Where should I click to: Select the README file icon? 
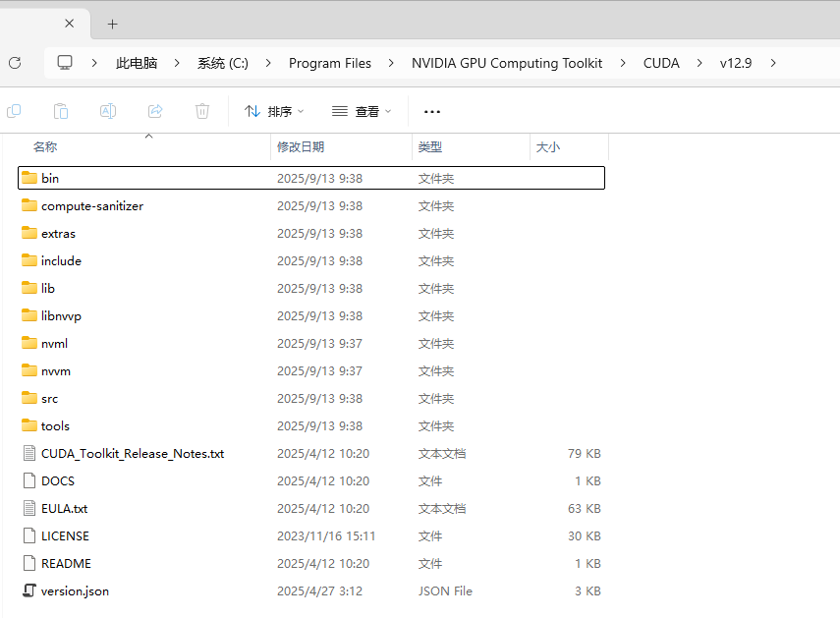29,563
